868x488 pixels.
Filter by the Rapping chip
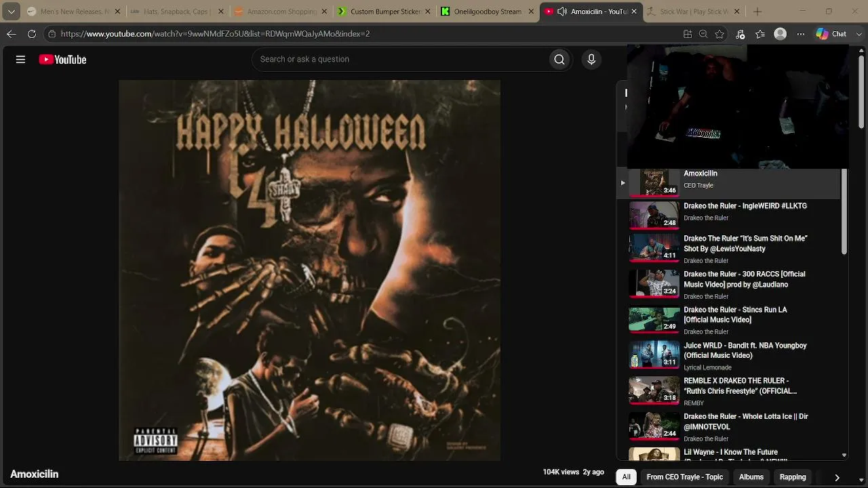(793, 477)
